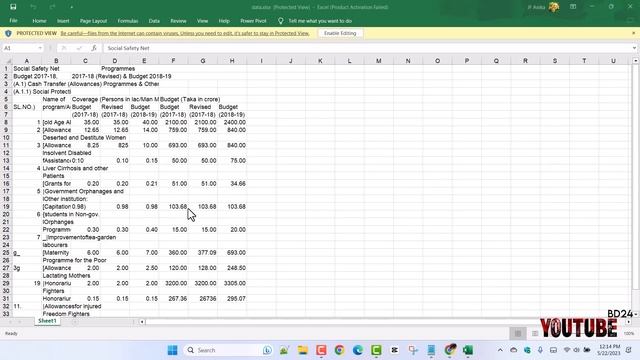Open the Formulas tab
Viewport: 640px width, 360px height.
pos(128,21)
